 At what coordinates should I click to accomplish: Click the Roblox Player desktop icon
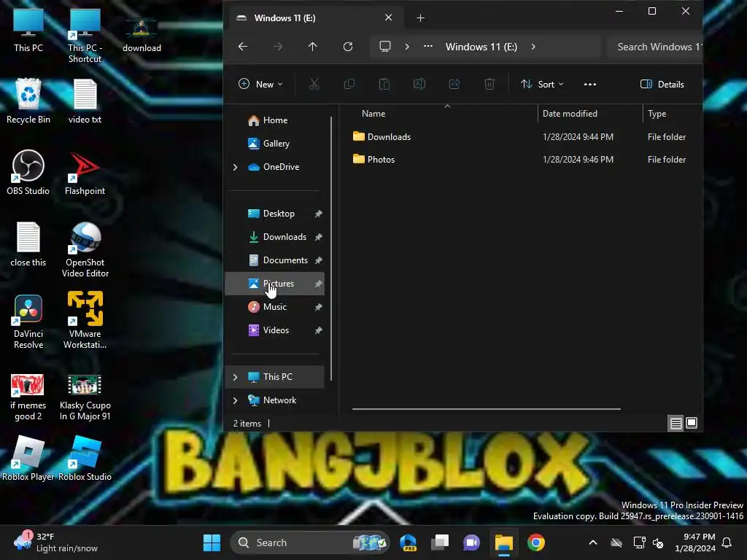28,459
